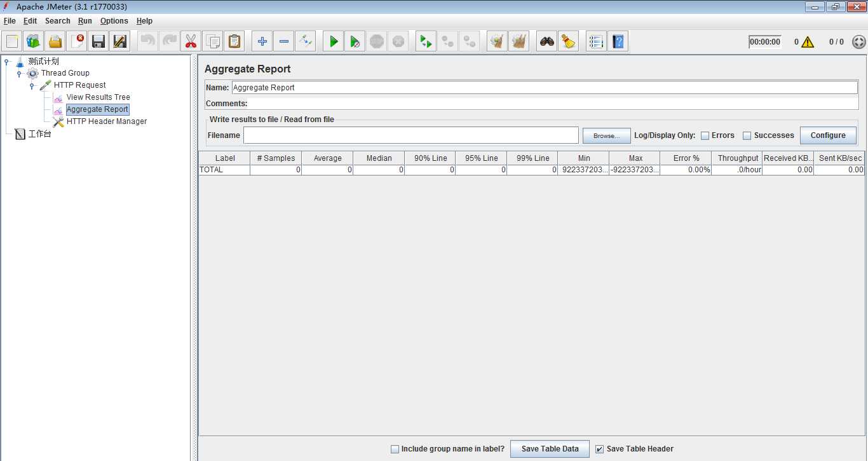868x461 pixels.
Task: Click the Copy icon
Action: click(213, 42)
